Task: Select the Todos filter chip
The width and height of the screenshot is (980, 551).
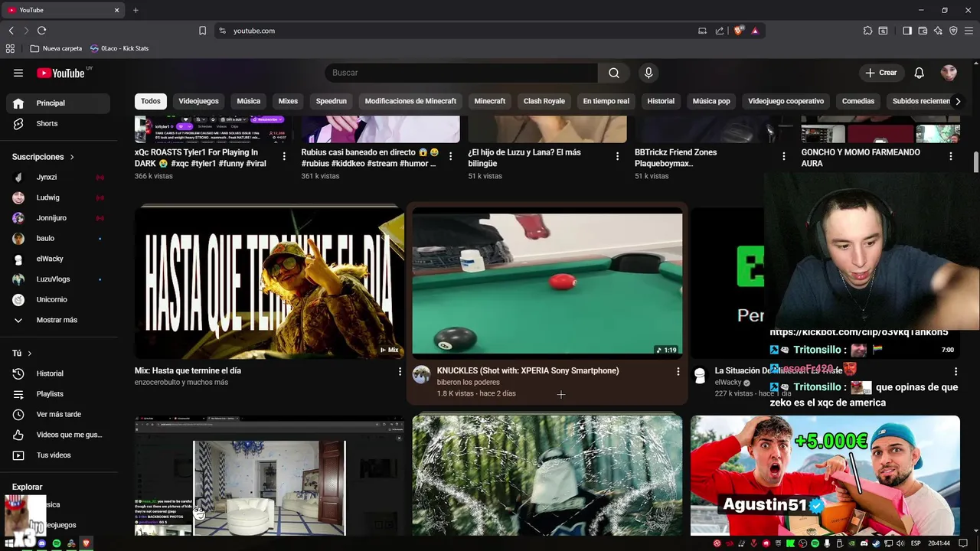Action: [151, 101]
